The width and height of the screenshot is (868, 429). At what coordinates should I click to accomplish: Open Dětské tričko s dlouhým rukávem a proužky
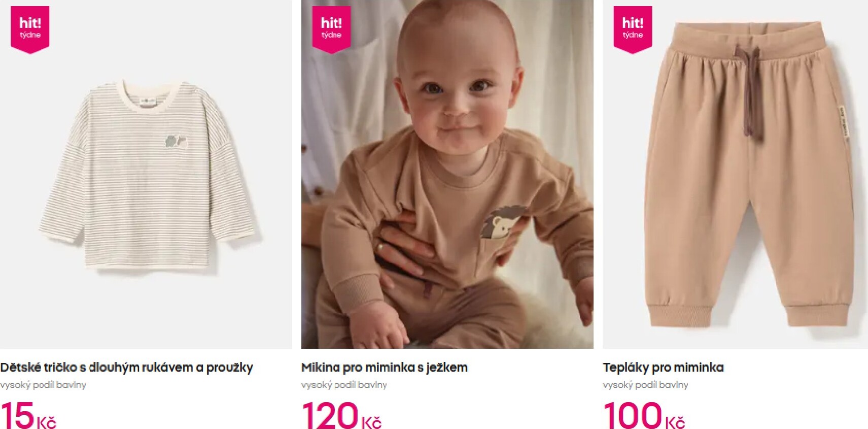[x=127, y=367]
